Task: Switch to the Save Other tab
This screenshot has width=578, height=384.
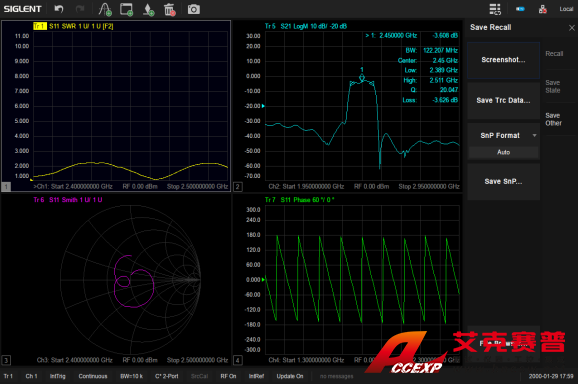Action: pyautogui.click(x=553, y=119)
